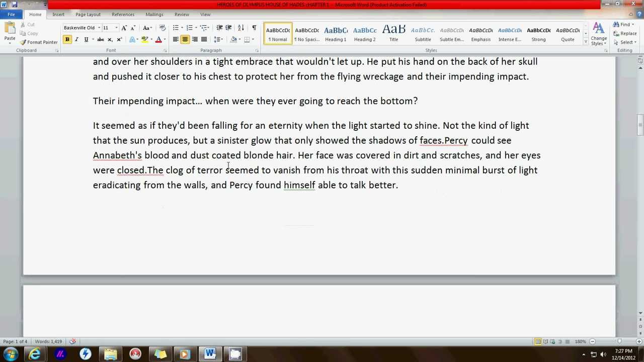Click the Windows Start orb
644x362 pixels.
tap(11, 354)
